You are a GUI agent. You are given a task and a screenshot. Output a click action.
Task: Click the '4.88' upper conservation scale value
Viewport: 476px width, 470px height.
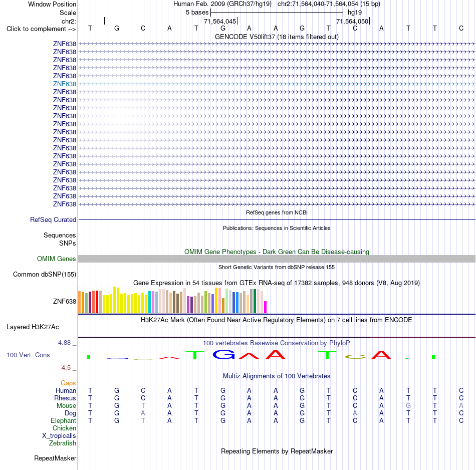pyautogui.click(x=64, y=343)
